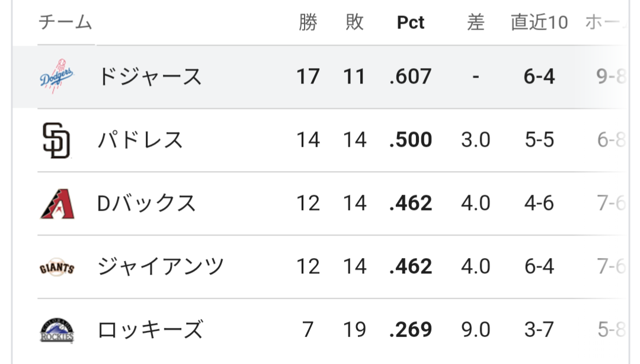
Task: Click the Padres SD logo
Action: point(57,140)
